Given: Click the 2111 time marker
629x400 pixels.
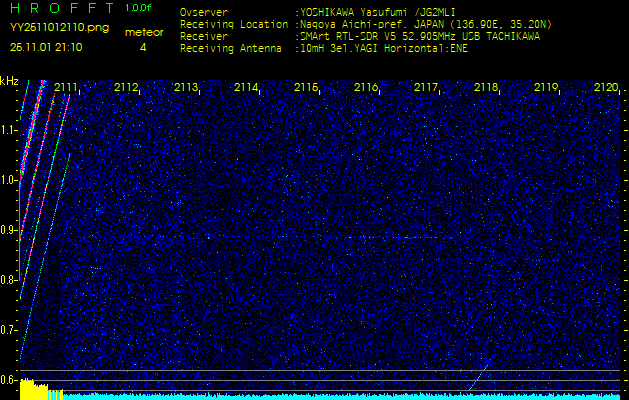Looking at the screenshot, I should tap(65, 88).
